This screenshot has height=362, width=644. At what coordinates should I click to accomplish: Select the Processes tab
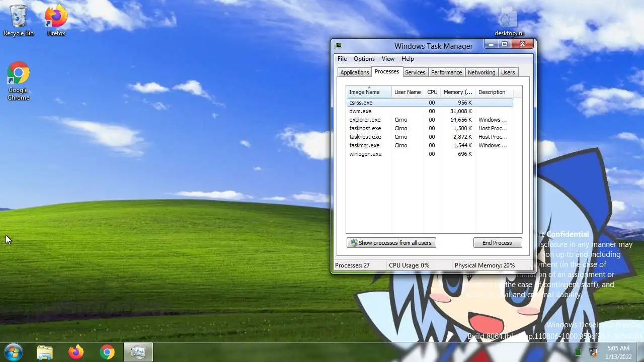(387, 71)
